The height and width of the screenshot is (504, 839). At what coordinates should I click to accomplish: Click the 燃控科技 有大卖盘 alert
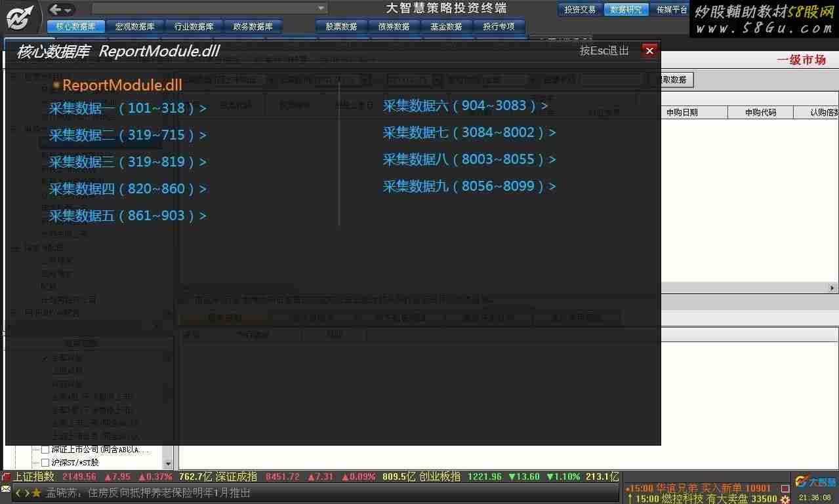click(702, 499)
